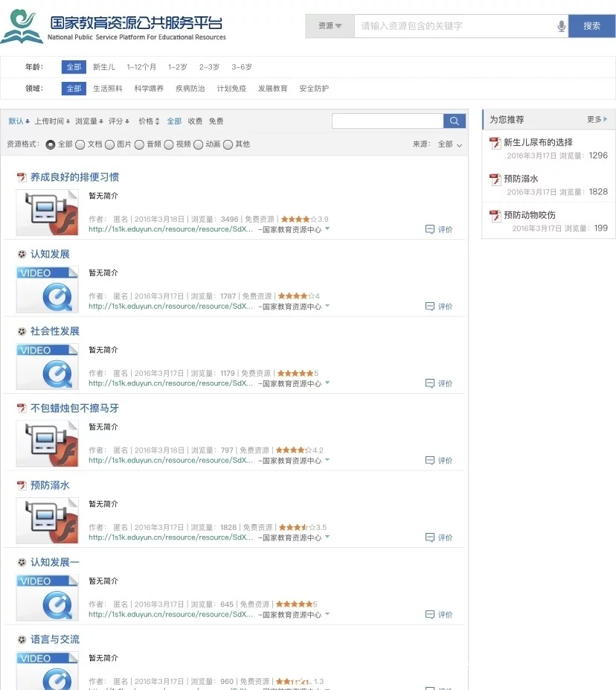Filter age by 新生儿
Viewport: 616px width, 690px height.
click(x=104, y=67)
